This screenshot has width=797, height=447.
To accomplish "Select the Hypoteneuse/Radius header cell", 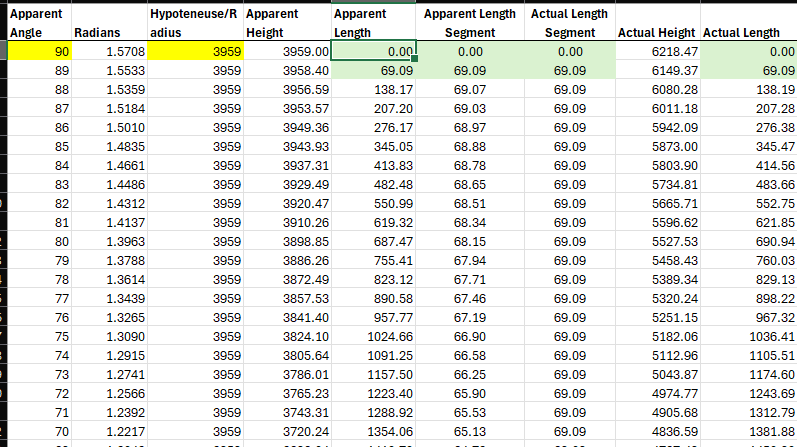I will click(195, 22).
